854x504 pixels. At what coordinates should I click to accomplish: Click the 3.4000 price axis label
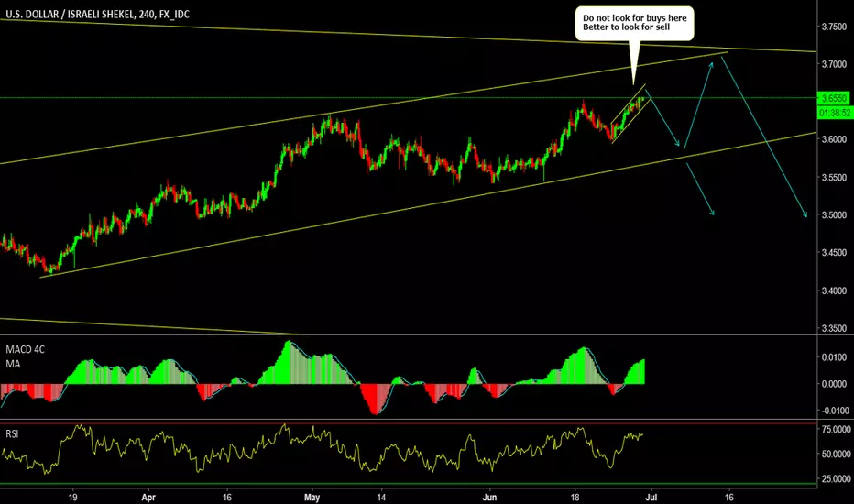tap(834, 291)
